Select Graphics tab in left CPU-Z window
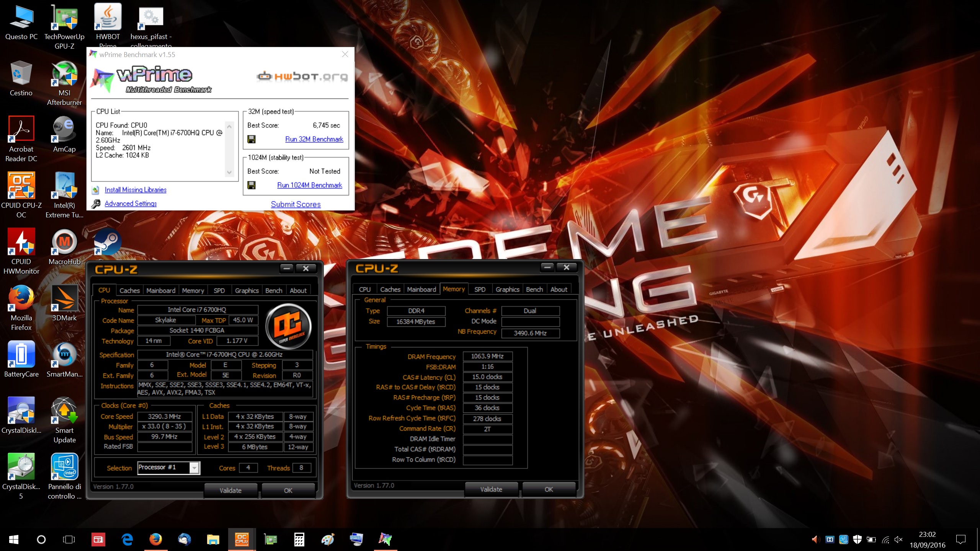Viewport: 980px width, 551px height. [247, 290]
